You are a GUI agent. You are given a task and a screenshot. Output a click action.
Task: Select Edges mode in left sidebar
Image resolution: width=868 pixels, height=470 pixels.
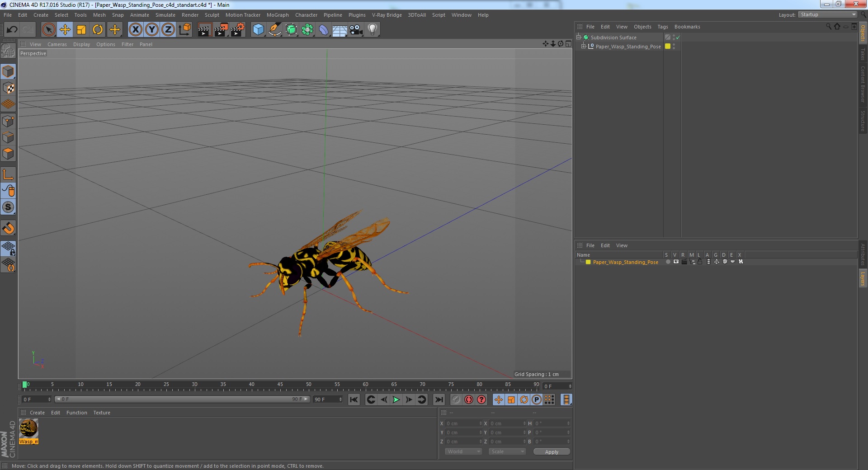pyautogui.click(x=8, y=137)
